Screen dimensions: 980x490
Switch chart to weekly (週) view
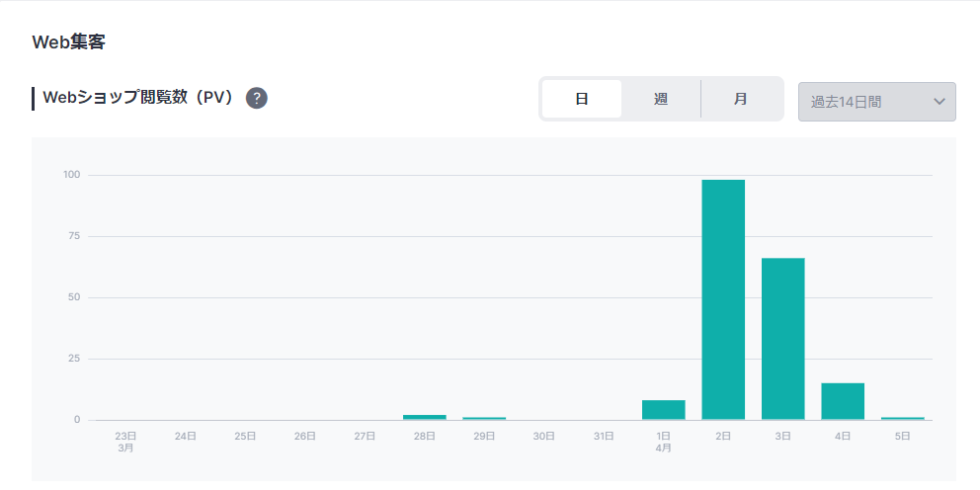[661, 99]
